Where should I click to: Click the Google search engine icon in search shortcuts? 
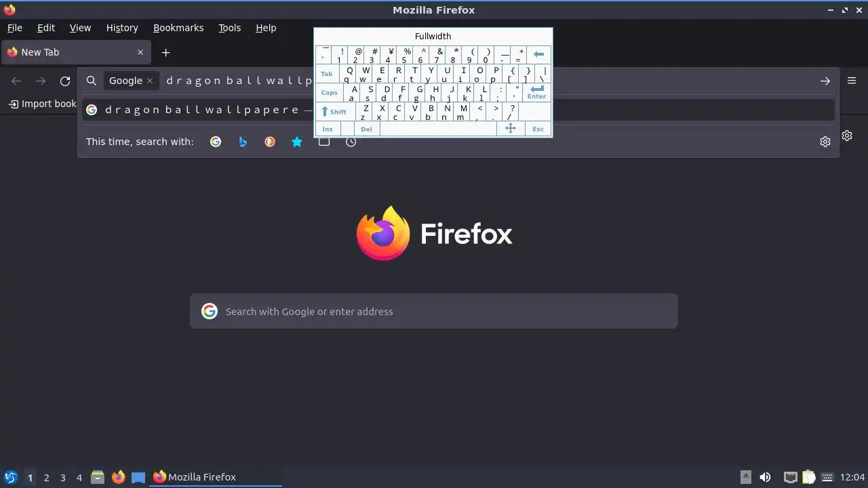pyautogui.click(x=216, y=142)
